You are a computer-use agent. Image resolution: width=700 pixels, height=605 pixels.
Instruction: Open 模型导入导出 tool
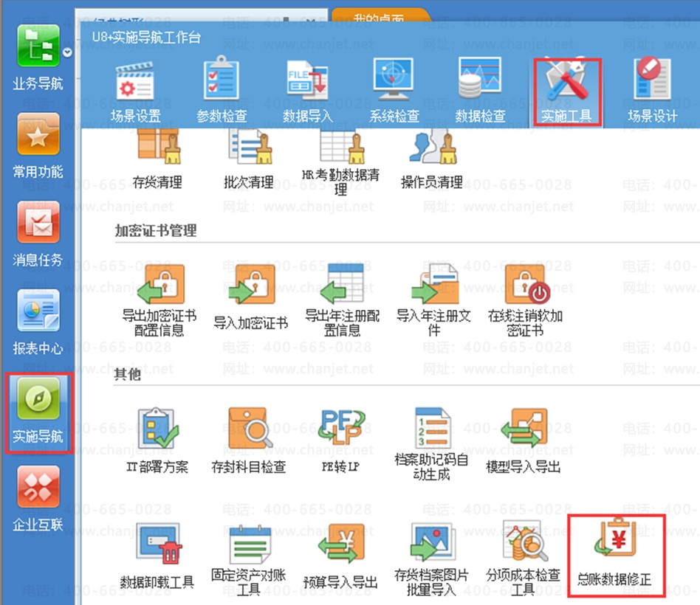click(x=524, y=440)
